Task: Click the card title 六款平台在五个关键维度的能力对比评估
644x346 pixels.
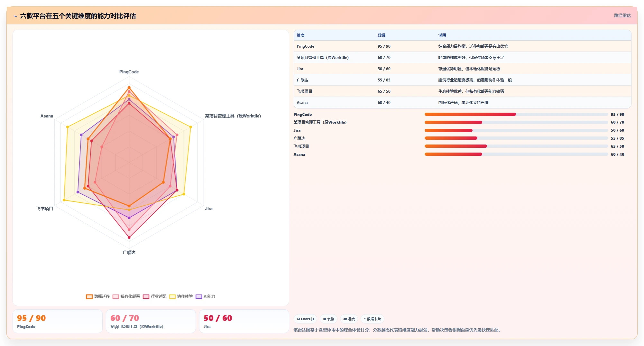Action: (78, 16)
